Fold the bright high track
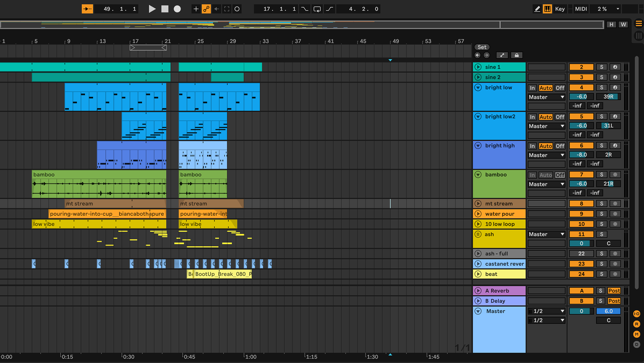 pos(478,146)
